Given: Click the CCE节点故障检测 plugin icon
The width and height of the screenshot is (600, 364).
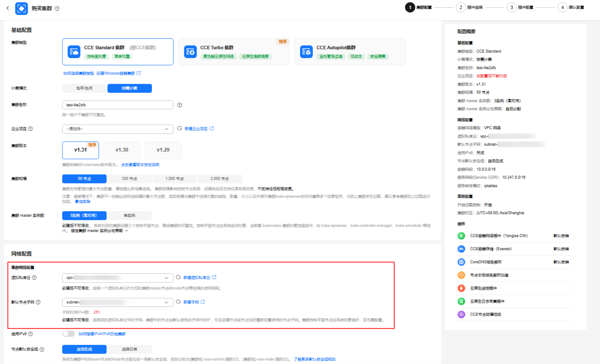Looking at the screenshot, I should (x=461, y=314).
